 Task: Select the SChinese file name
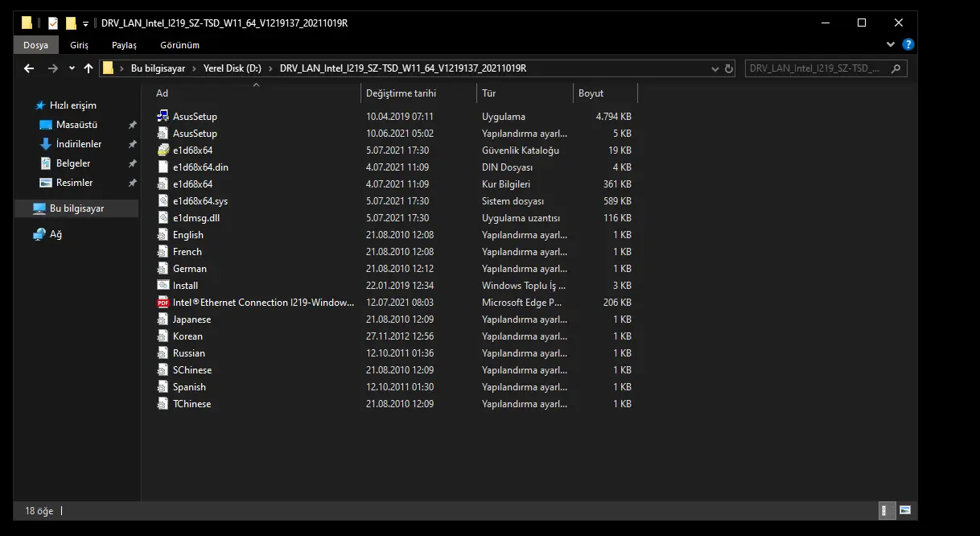[x=192, y=370]
